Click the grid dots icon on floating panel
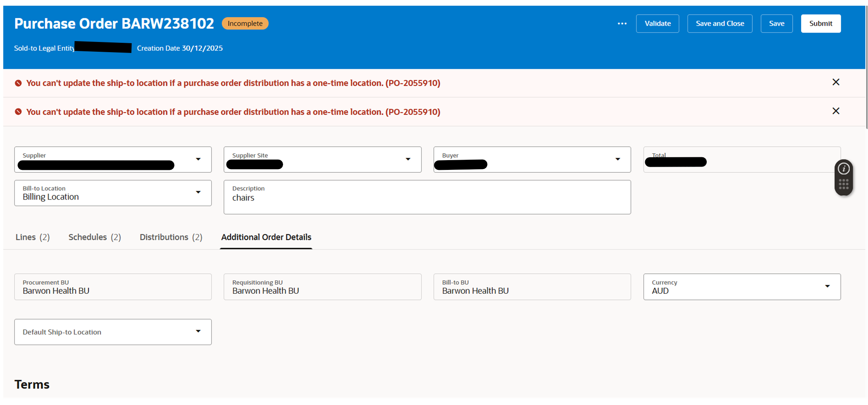 (843, 185)
